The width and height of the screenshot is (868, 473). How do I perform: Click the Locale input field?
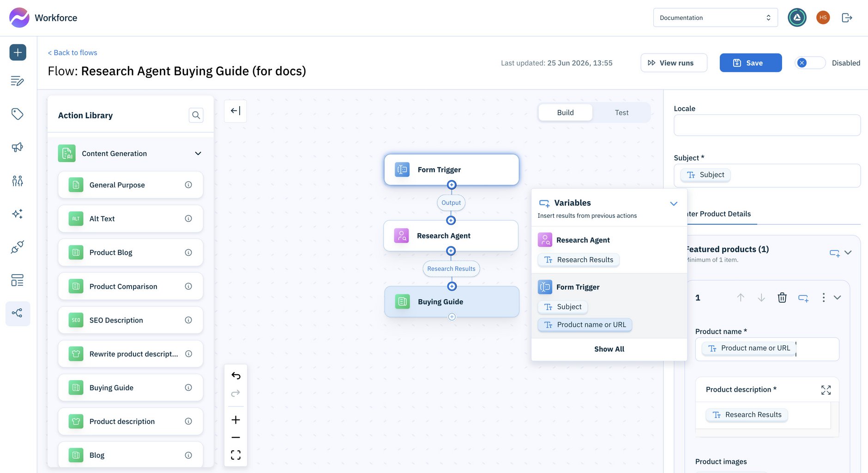pos(767,125)
